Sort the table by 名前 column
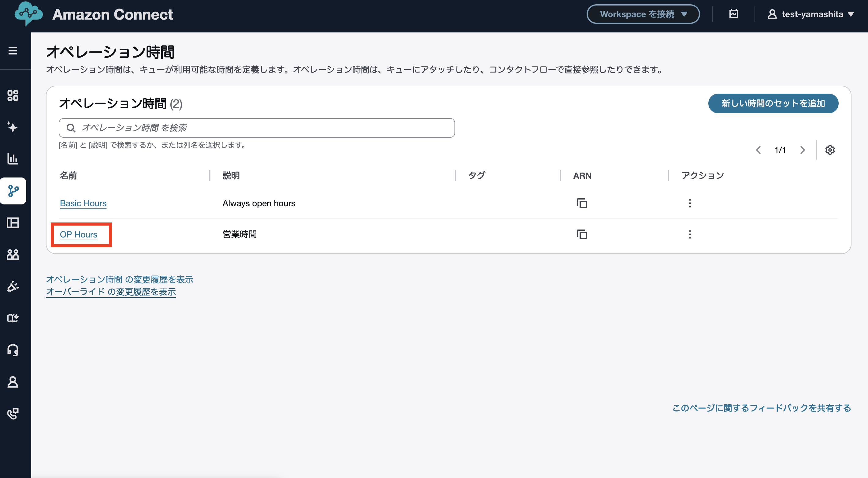868x478 pixels. 69,175
